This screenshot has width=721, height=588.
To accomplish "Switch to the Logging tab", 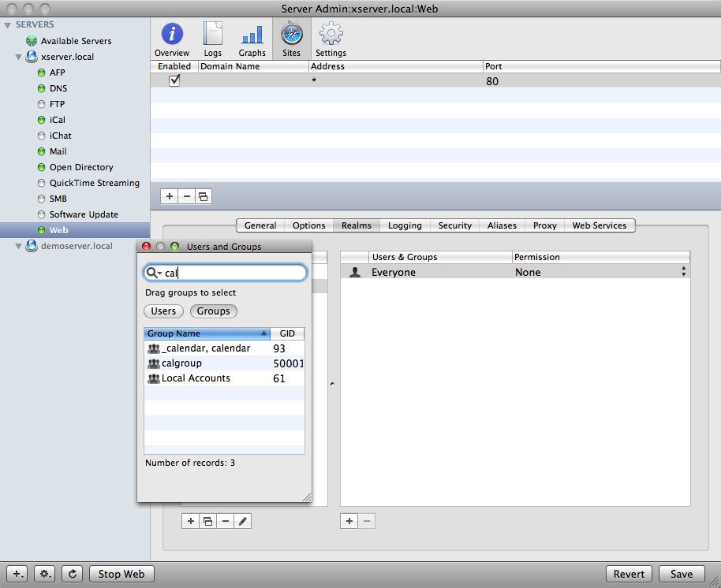I will tap(405, 225).
